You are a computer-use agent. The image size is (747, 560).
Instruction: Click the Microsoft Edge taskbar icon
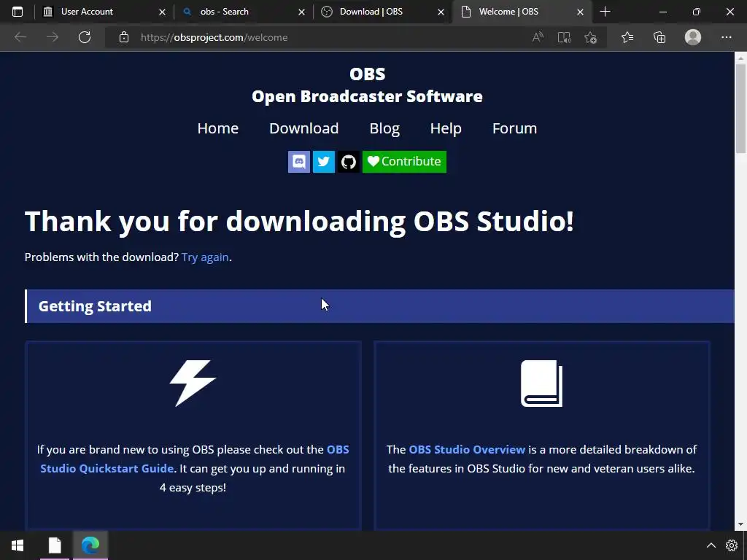(90, 545)
